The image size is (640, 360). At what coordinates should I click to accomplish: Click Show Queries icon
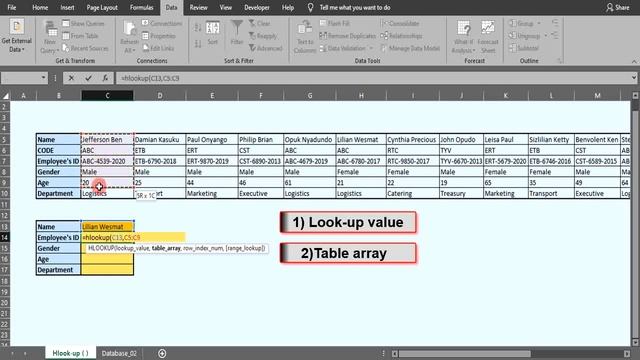[x=66, y=24]
